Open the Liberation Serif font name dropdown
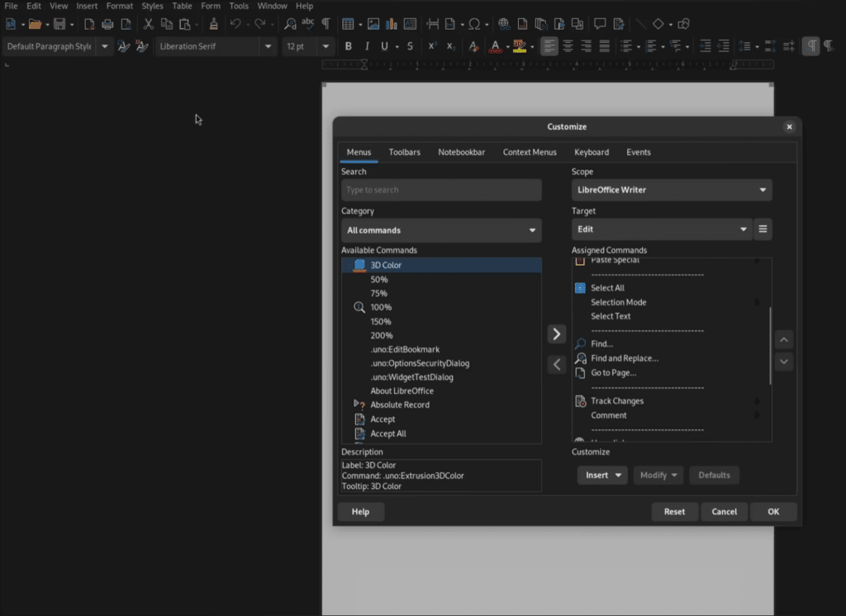846x616 pixels. pos(269,46)
